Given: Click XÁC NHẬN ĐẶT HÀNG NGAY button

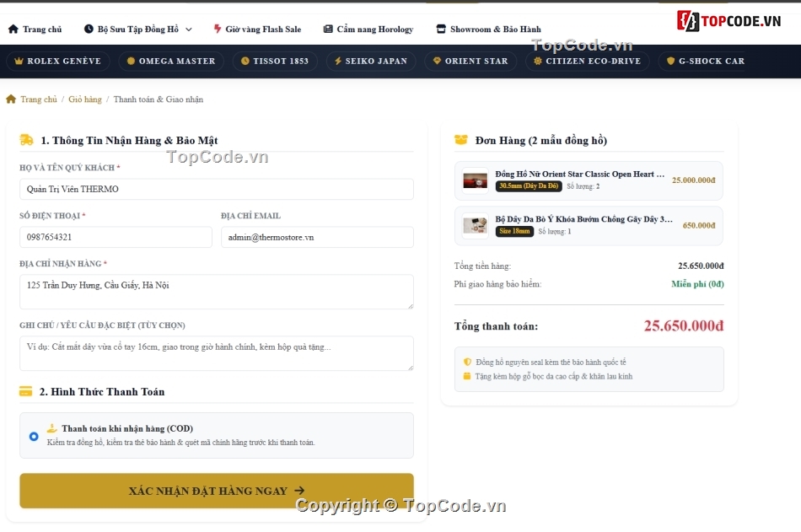Looking at the screenshot, I should click(217, 491).
